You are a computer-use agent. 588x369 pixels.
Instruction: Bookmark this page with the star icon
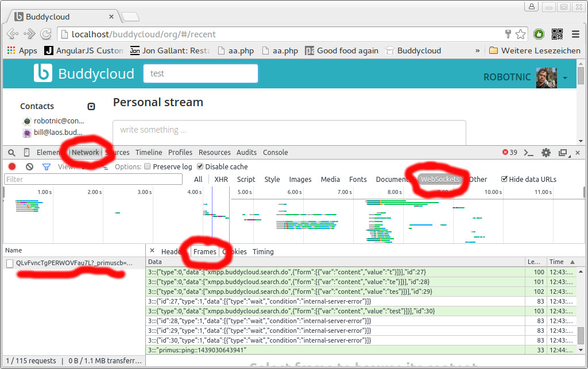[x=520, y=34]
